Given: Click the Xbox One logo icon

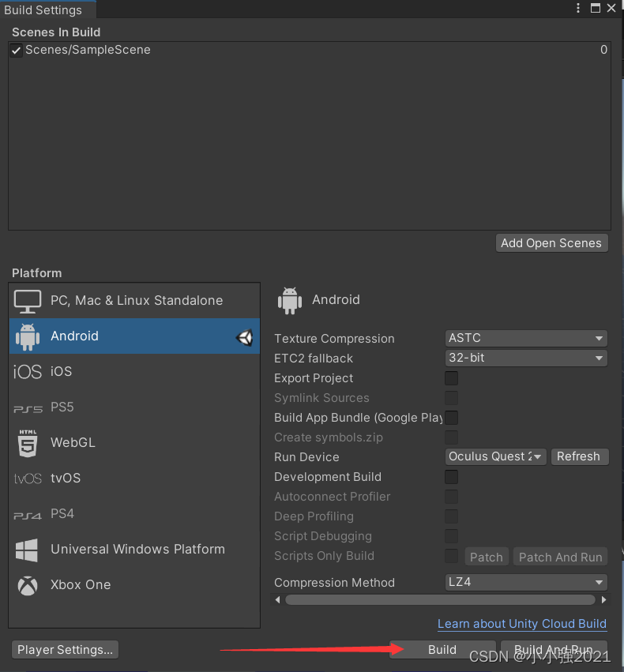Looking at the screenshot, I should pyautogui.click(x=28, y=585).
